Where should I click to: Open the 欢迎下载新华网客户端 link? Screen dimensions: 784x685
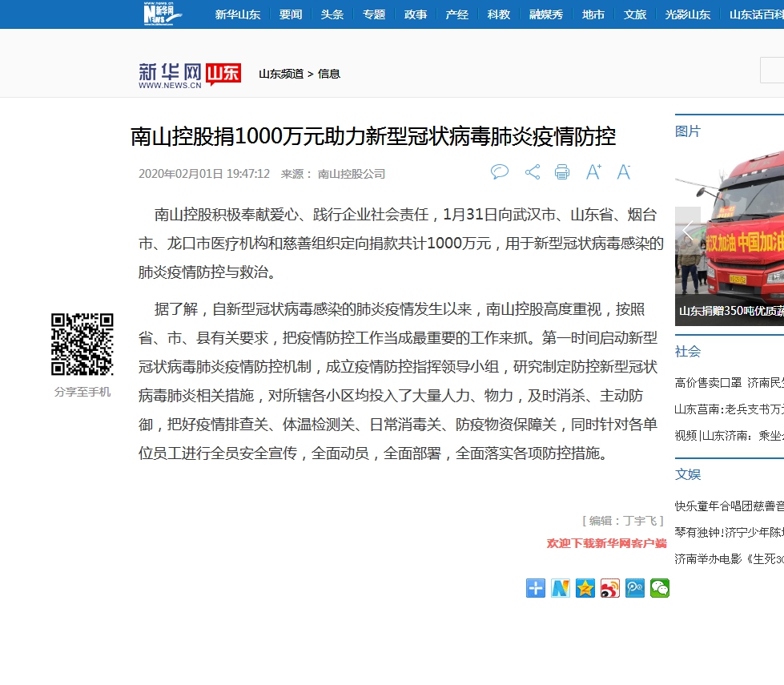(x=606, y=543)
